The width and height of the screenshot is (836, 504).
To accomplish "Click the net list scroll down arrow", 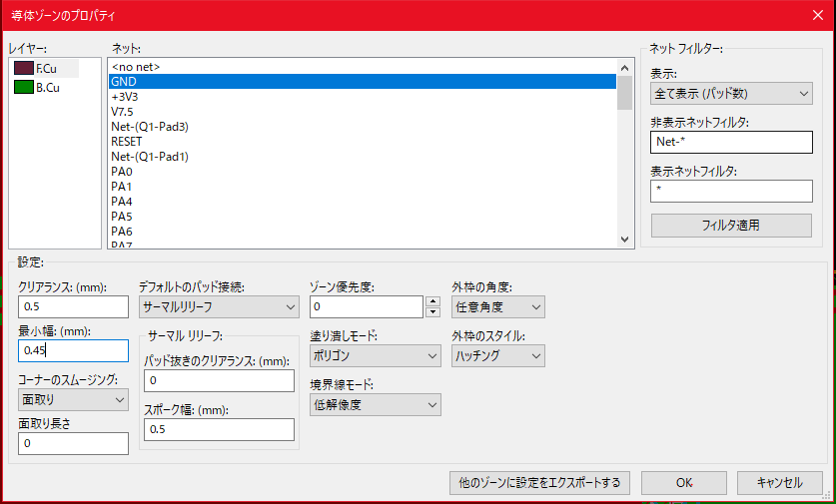I will 625,240.
